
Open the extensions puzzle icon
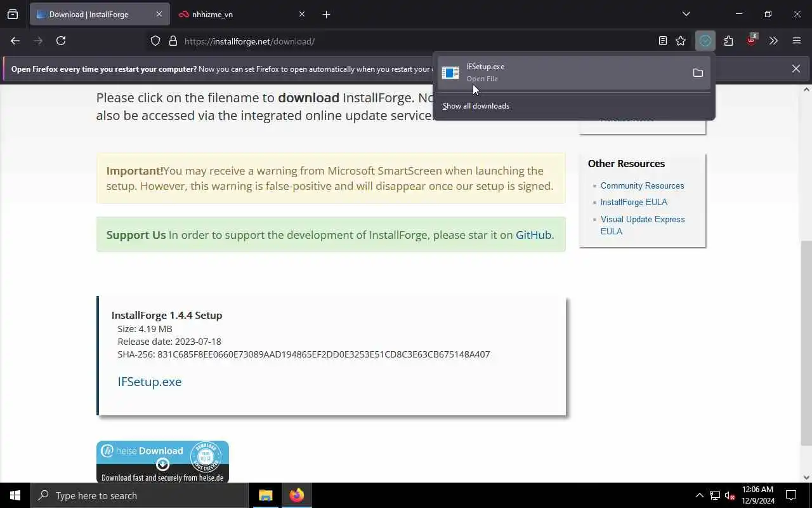click(x=728, y=41)
